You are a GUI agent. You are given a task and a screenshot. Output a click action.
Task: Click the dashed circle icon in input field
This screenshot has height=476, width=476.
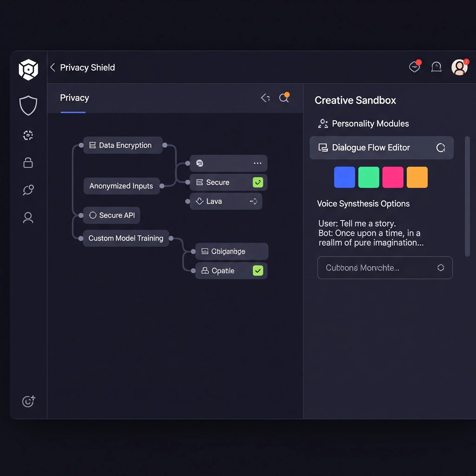coord(440,268)
